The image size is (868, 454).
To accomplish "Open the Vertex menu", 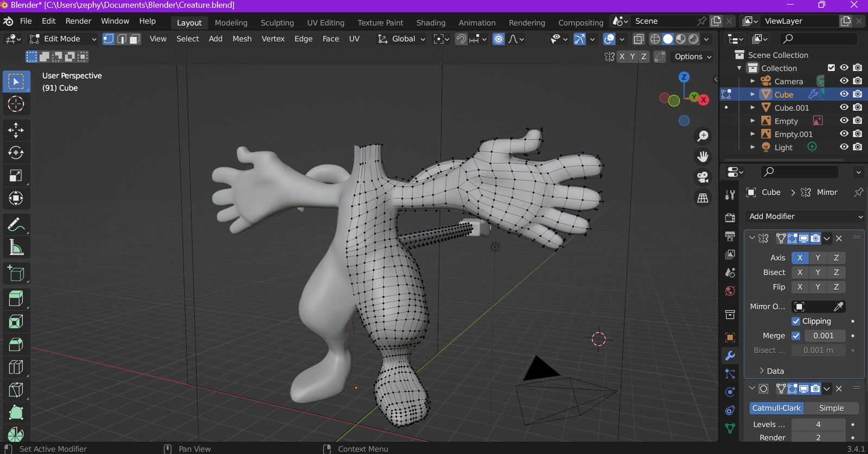I will tap(273, 39).
